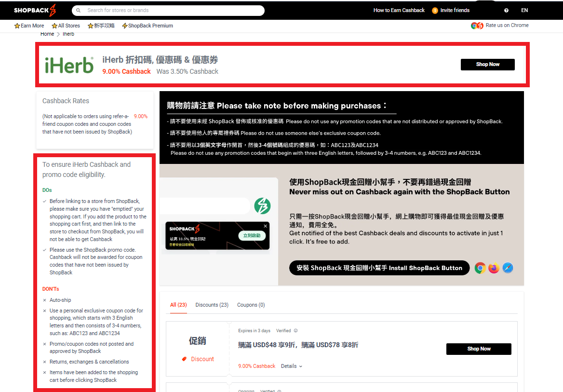
Task: Open the Earn More menu item
Action: (29, 26)
